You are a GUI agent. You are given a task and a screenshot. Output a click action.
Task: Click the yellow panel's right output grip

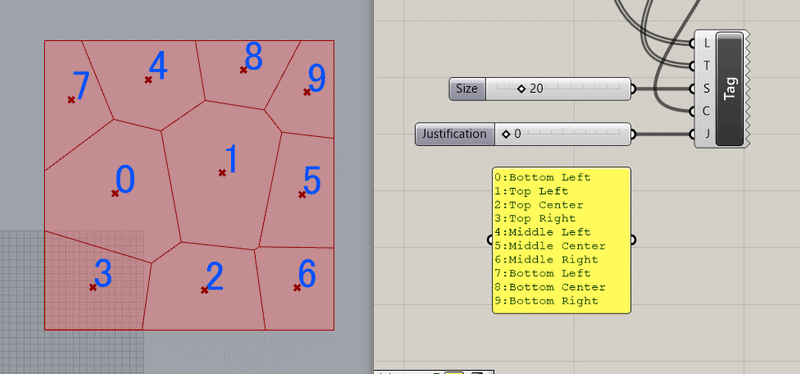click(633, 240)
